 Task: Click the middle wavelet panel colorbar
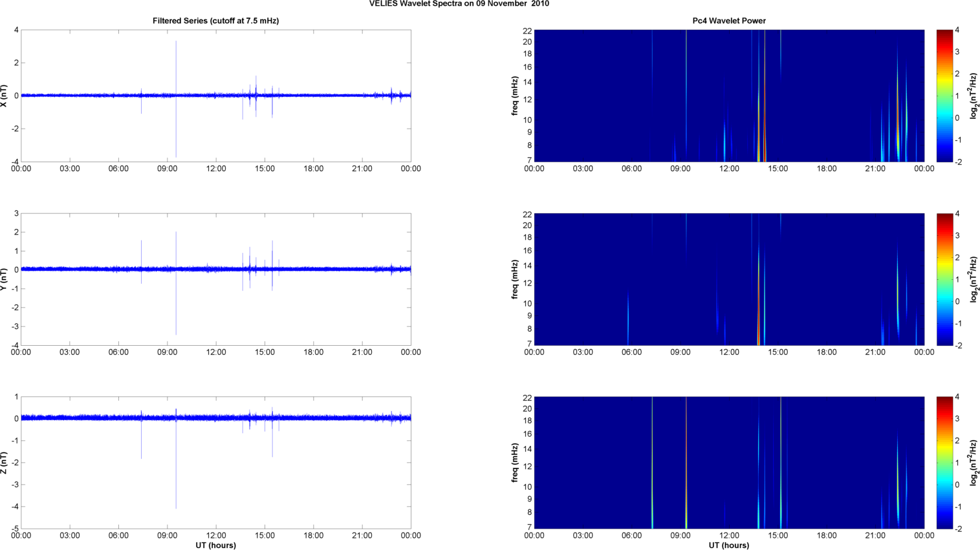[944, 279]
